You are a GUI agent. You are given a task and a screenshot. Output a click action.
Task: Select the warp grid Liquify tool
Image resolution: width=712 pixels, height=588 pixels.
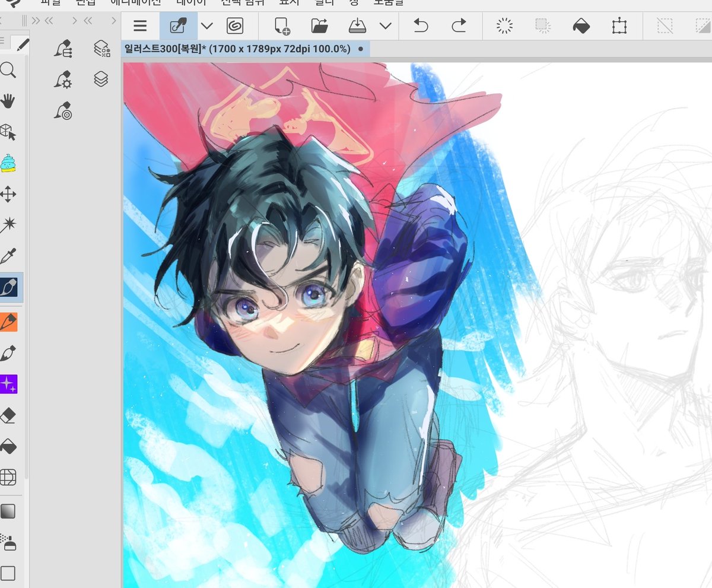[x=8, y=477]
